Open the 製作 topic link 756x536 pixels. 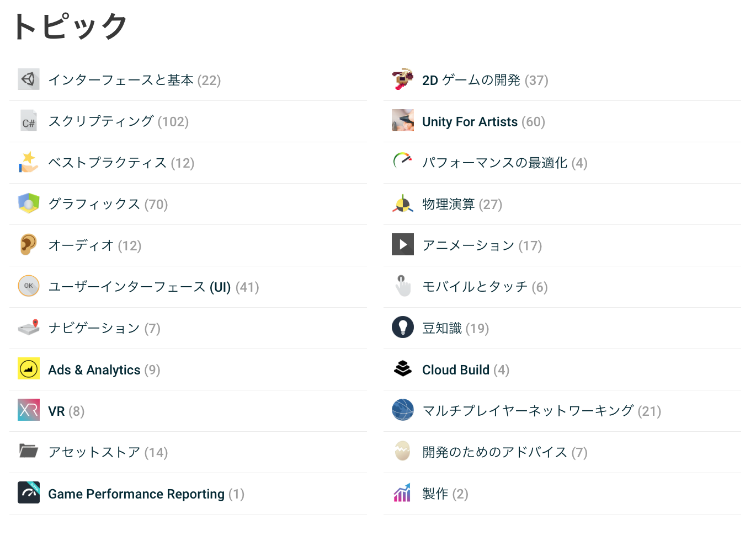(x=445, y=494)
